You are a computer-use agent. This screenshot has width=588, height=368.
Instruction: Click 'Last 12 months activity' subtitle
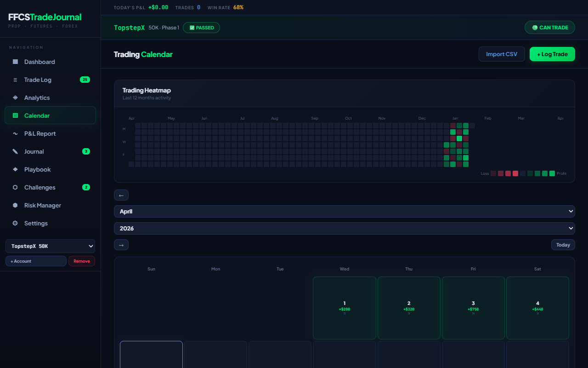pos(147,98)
